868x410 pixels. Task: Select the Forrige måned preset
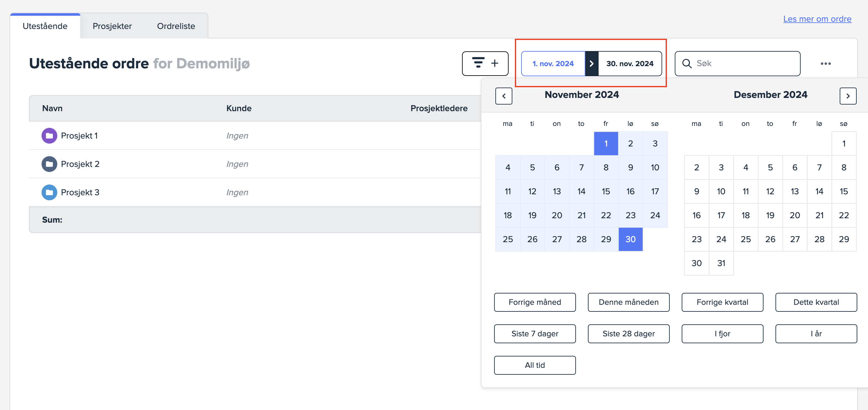tap(534, 302)
